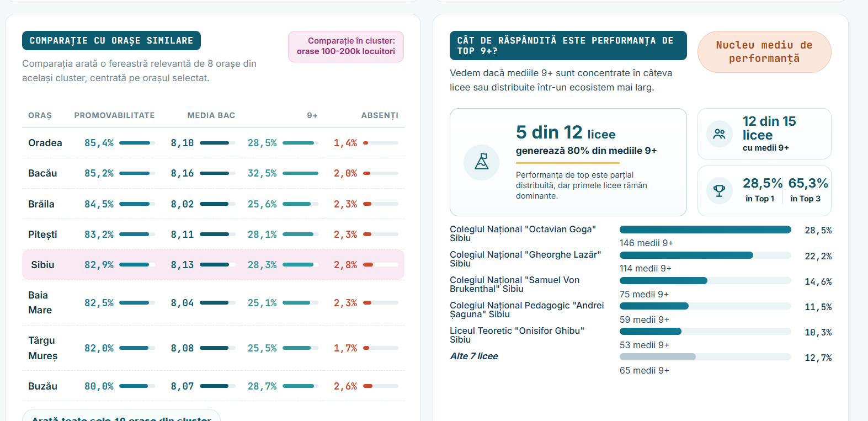Click the ABSENȚI column header
Screen dimensions: 868x421
pyautogui.click(x=380, y=115)
